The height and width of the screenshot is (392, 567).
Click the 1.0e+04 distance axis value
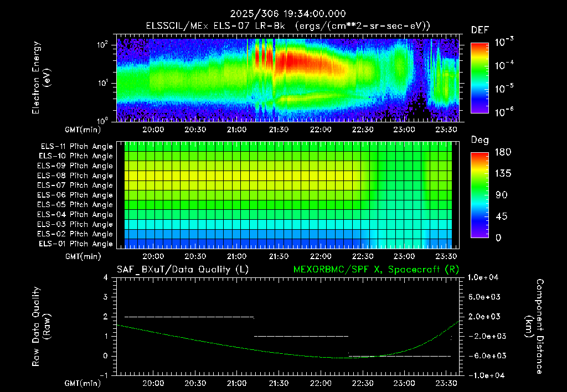[x=483, y=277]
